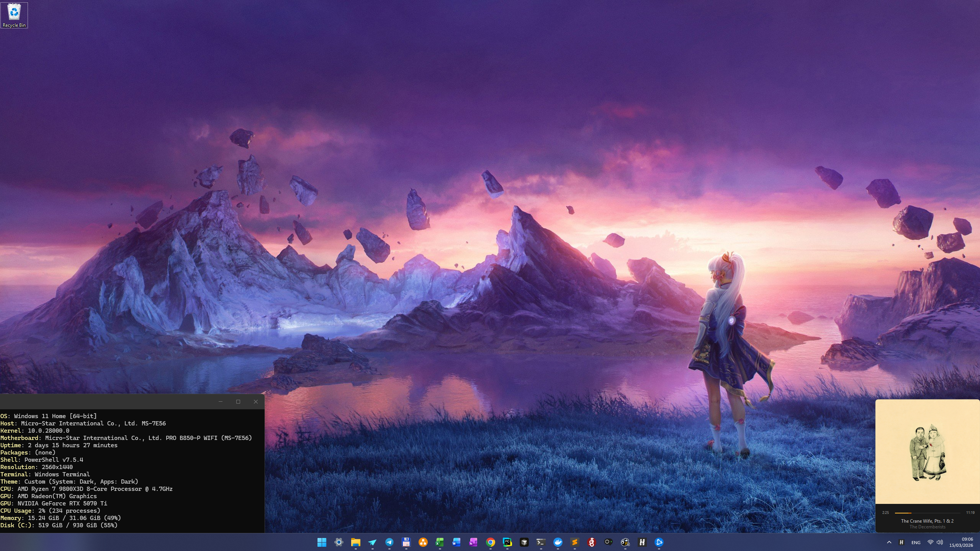Click the Crane Wife album art thumbnail
Image resolution: width=980 pixels, height=551 pixels.
(x=927, y=452)
